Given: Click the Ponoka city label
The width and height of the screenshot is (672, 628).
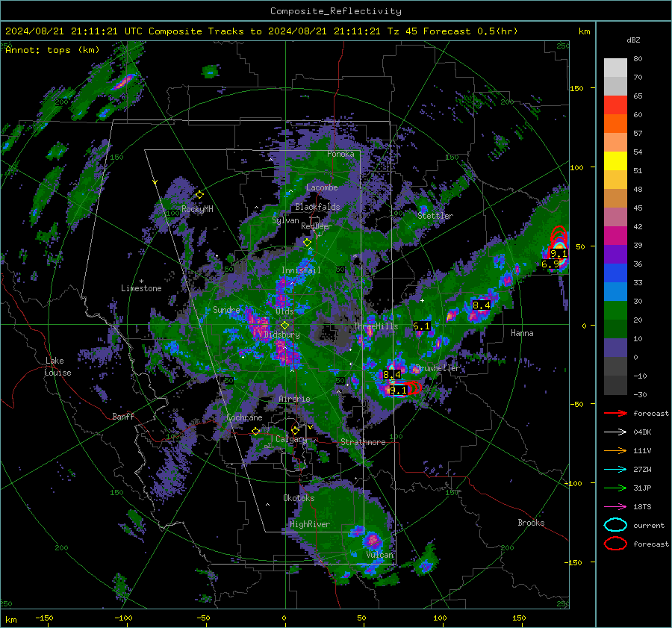Looking at the screenshot, I should 340,154.
